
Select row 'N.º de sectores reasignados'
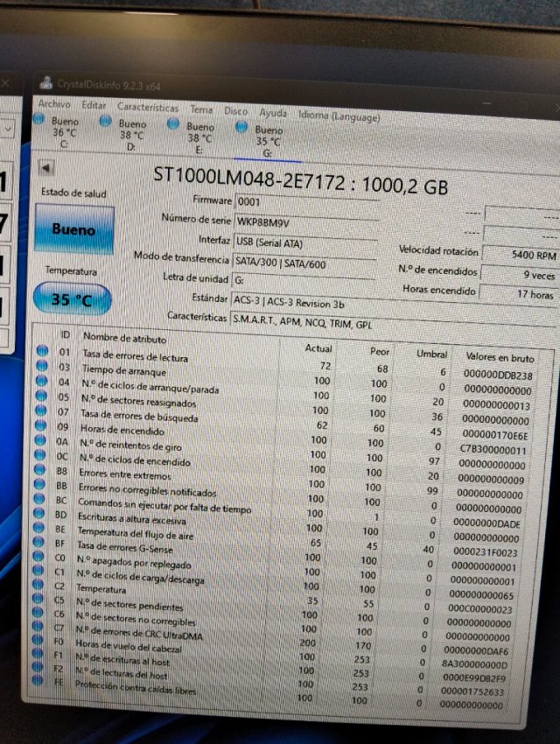(287, 408)
